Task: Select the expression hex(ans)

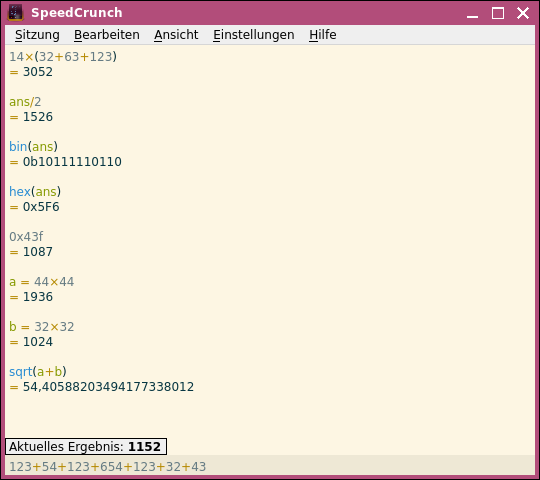Action: click(x=35, y=192)
